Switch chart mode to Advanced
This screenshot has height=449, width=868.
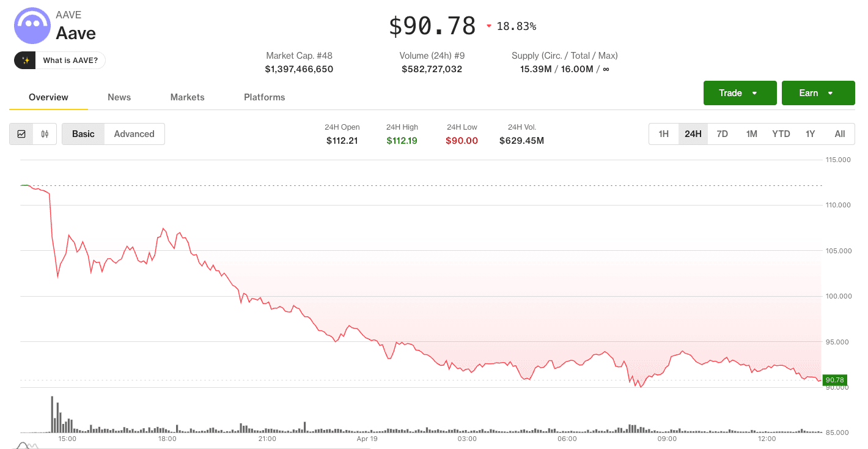click(x=134, y=133)
